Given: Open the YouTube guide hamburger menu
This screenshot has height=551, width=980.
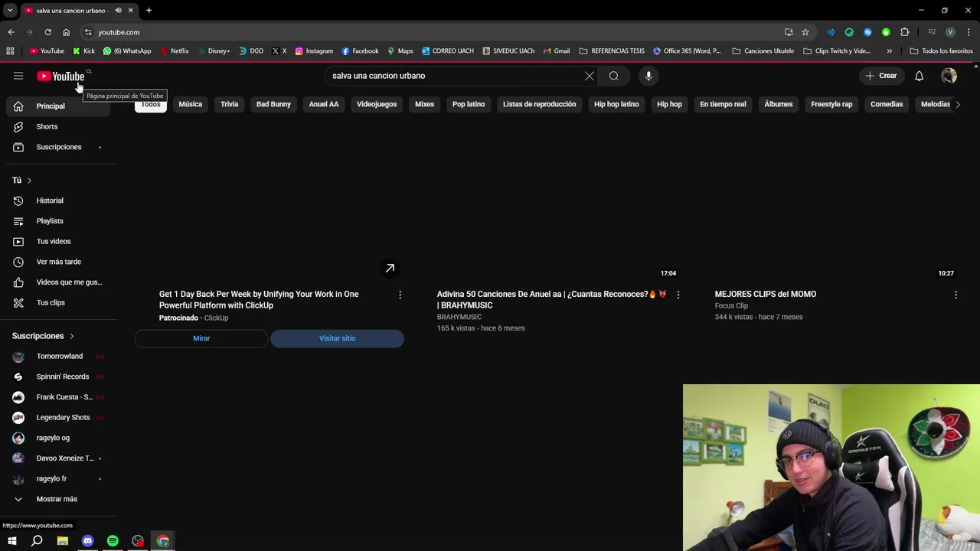Looking at the screenshot, I should [18, 76].
